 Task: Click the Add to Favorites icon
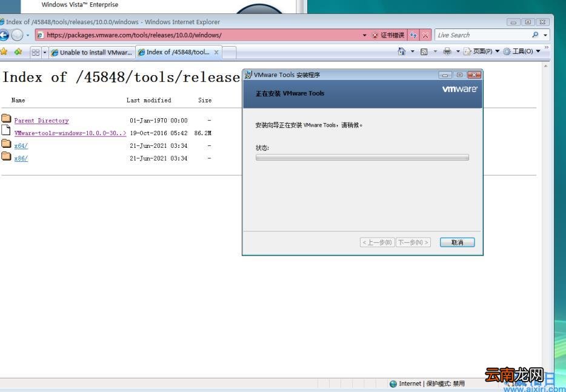pos(18,51)
